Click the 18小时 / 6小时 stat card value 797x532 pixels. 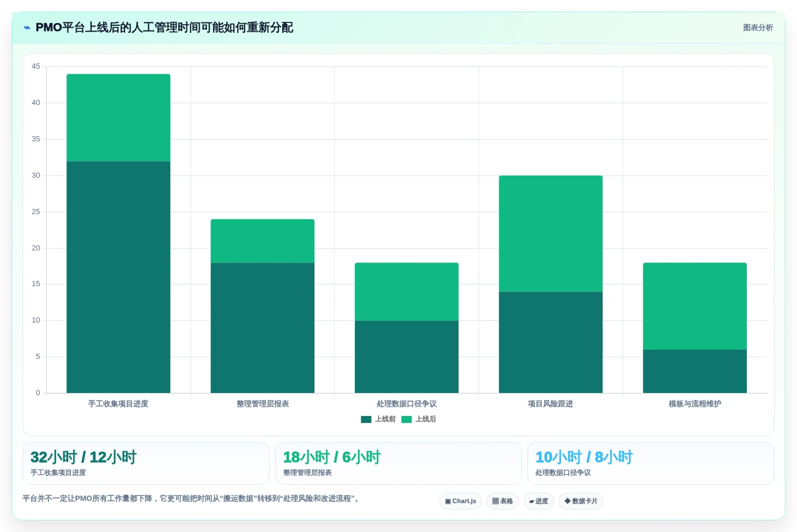pos(332,458)
